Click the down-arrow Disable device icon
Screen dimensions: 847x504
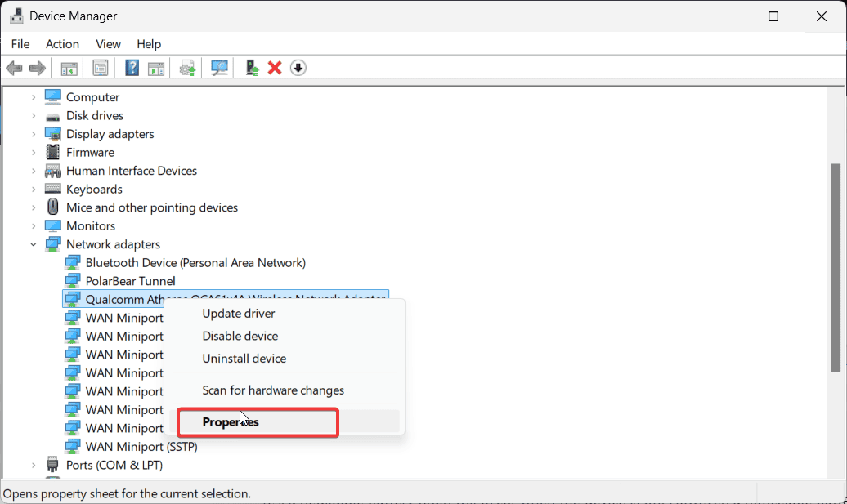click(x=298, y=68)
